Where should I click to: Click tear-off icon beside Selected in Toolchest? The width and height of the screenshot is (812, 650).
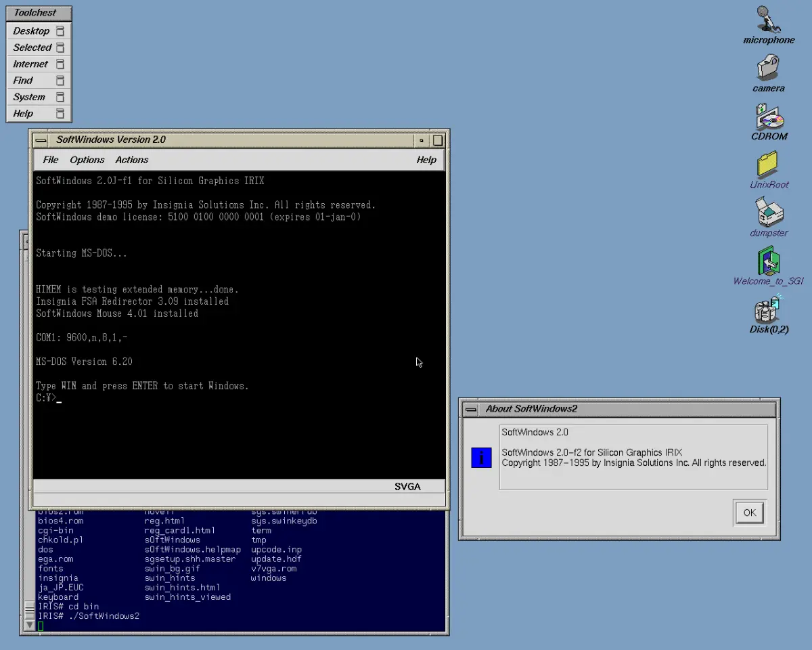pyautogui.click(x=60, y=47)
